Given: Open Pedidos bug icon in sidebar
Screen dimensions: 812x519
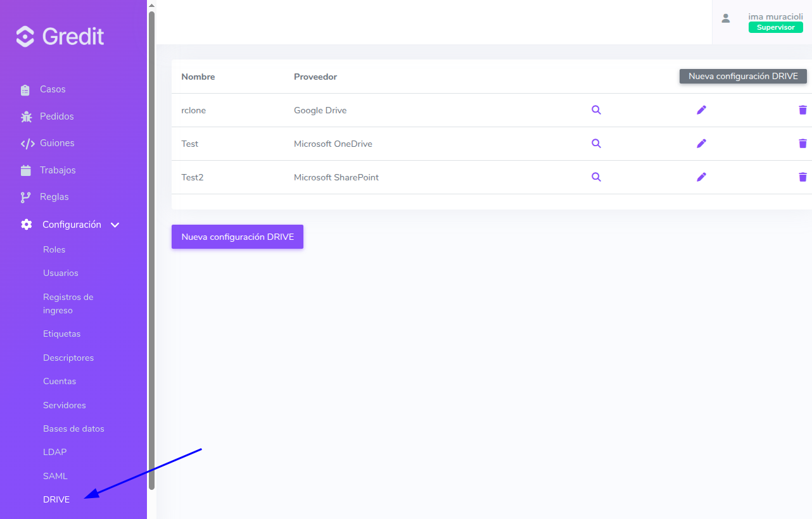Looking at the screenshot, I should [x=26, y=116].
